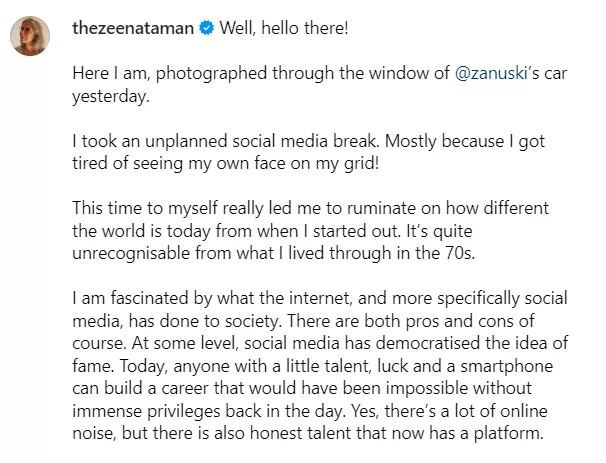Click the "Well, hello there!" greeting text
This screenshot has width=606, height=463.
point(284,28)
